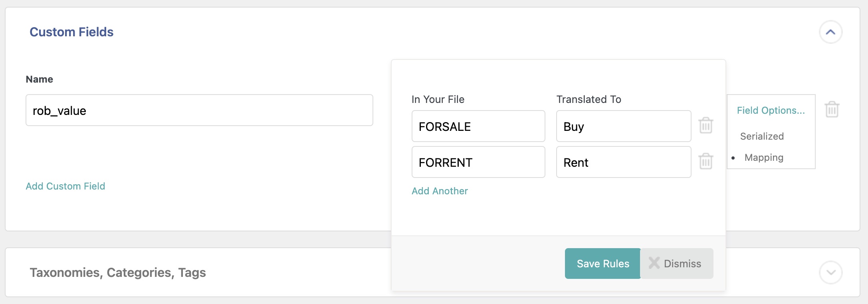Click the Custom Fields heading
Screen dimensions: 868x304
tap(71, 32)
